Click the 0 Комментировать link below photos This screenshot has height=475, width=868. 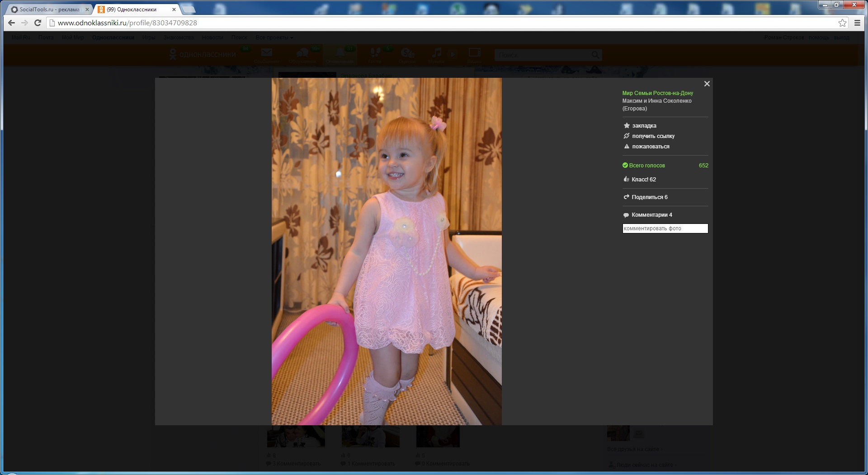445,464
